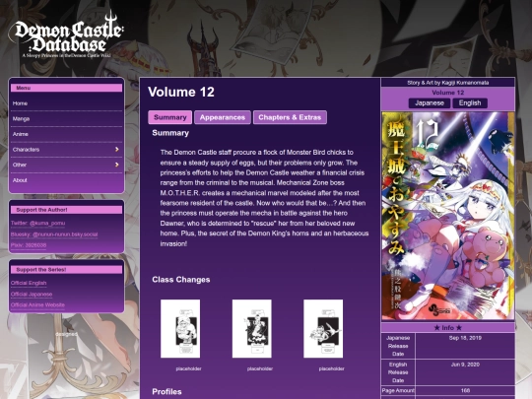Click the Volume 12 infobox title

click(x=448, y=93)
